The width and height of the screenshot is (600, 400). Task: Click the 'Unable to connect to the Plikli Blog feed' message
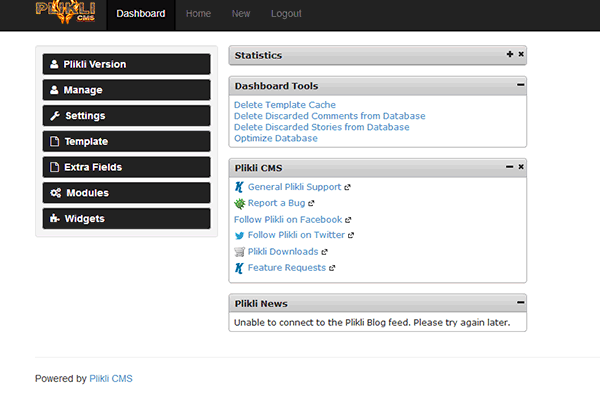click(x=372, y=322)
